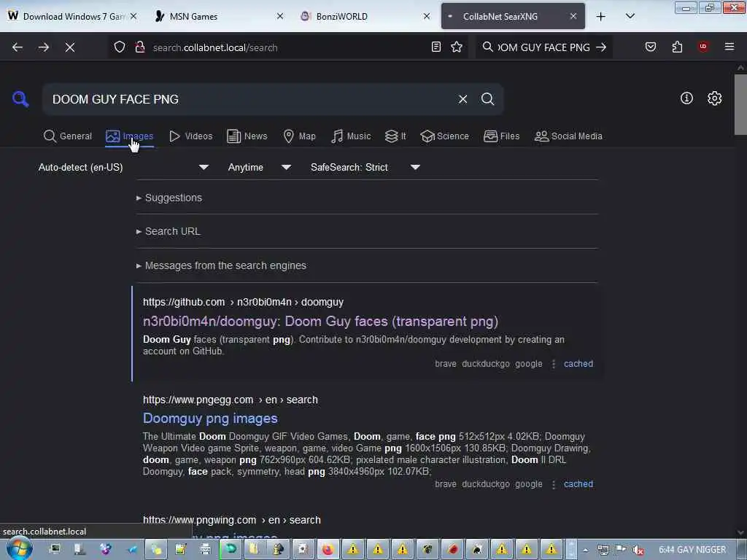The height and width of the screenshot is (560, 747).
Task: Open cached version of pngegg result
Action: [x=578, y=484]
